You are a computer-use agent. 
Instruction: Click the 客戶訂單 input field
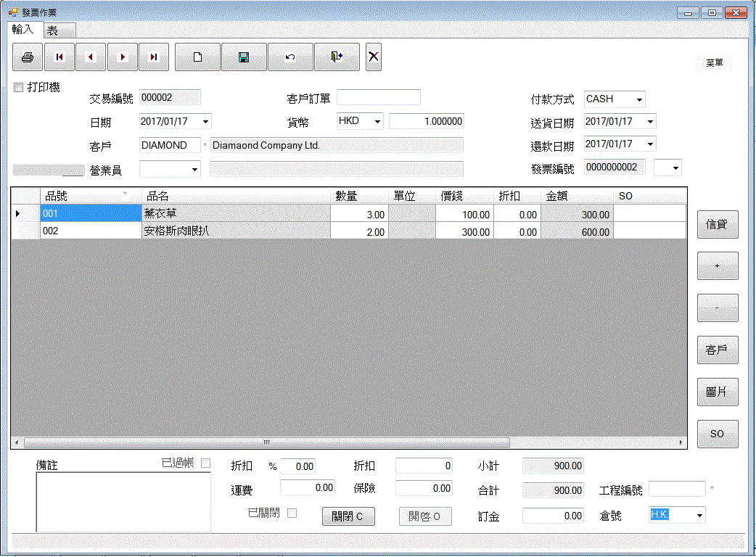[379, 97]
